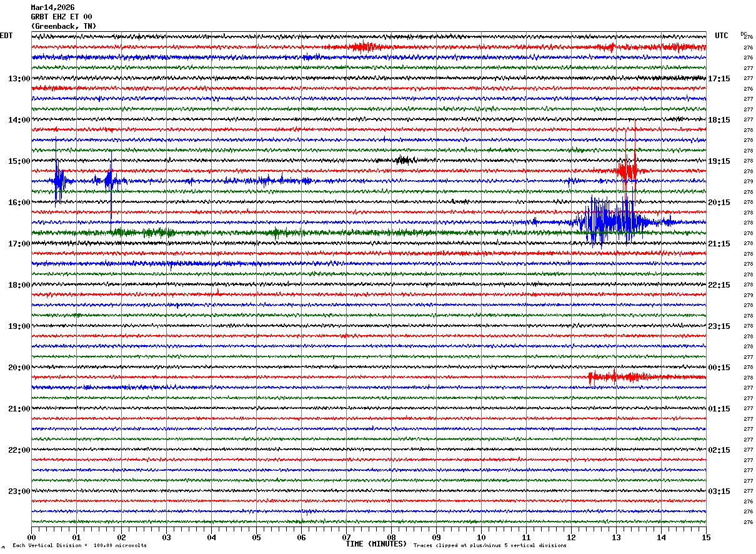
Task: Select the 19:00 EDT time label
Action: click(x=19, y=326)
